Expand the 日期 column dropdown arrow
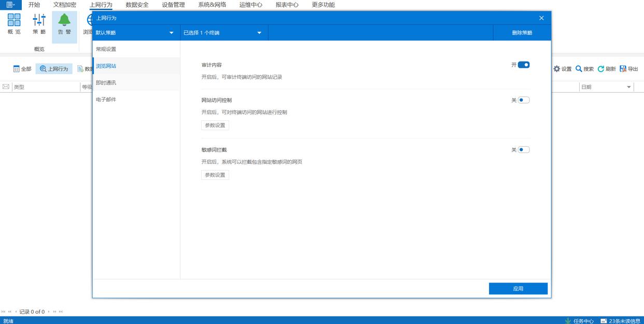644x324 pixels. click(629, 87)
